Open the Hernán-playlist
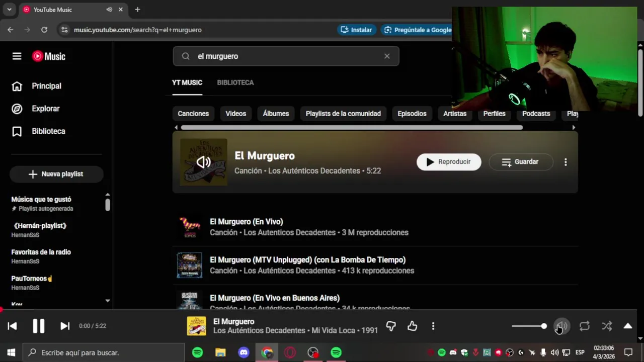This screenshot has height=362, width=644. coord(40,226)
